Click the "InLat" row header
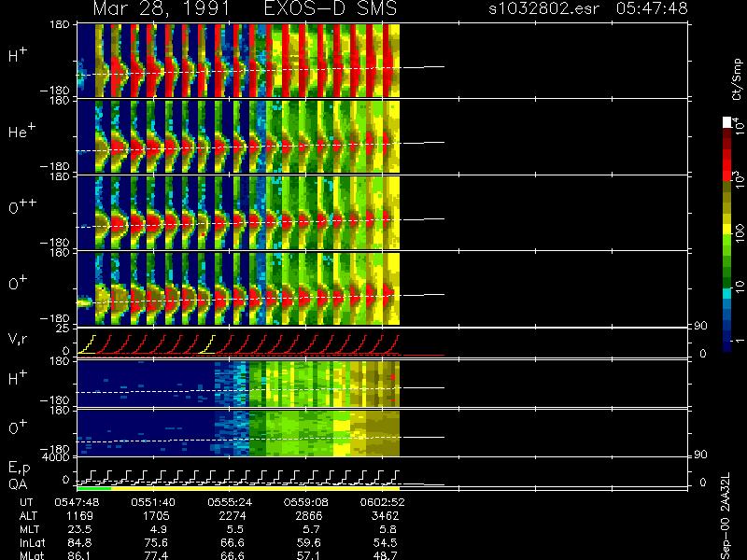Image resolution: width=747 pixels, height=560 pixels. (x=33, y=543)
